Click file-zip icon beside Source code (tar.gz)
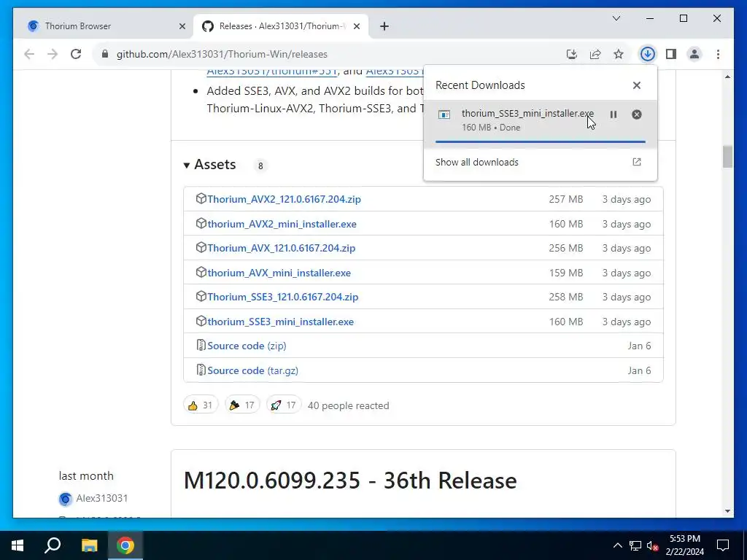 pyautogui.click(x=201, y=370)
